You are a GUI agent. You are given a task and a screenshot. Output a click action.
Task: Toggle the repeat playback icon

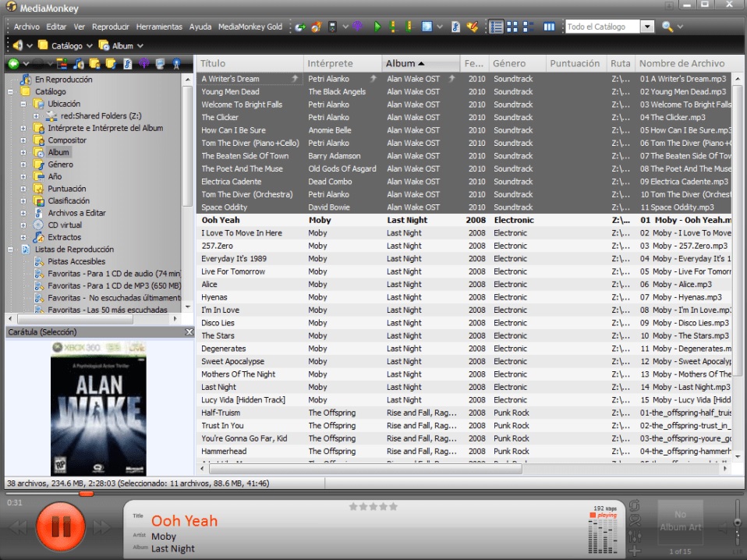pos(635,505)
